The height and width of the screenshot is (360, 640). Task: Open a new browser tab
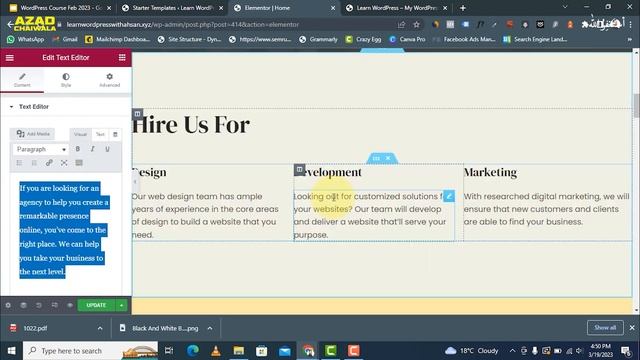[463, 8]
